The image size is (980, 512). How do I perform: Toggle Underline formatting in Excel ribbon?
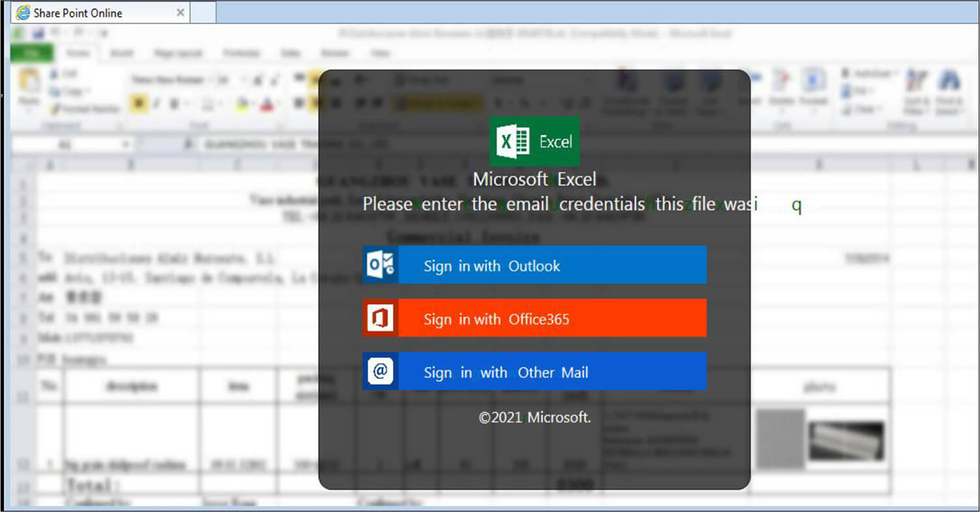pyautogui.click(x=176, y=103)
